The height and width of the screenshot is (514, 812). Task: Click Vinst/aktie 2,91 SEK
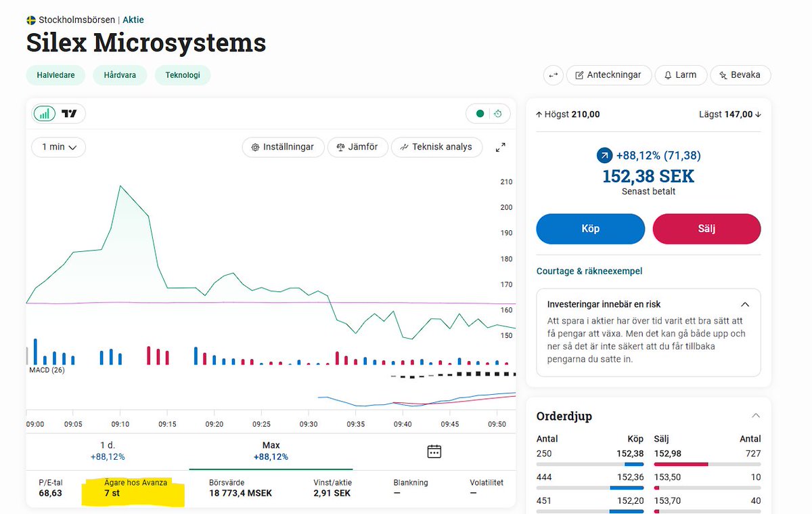(332, 488)
